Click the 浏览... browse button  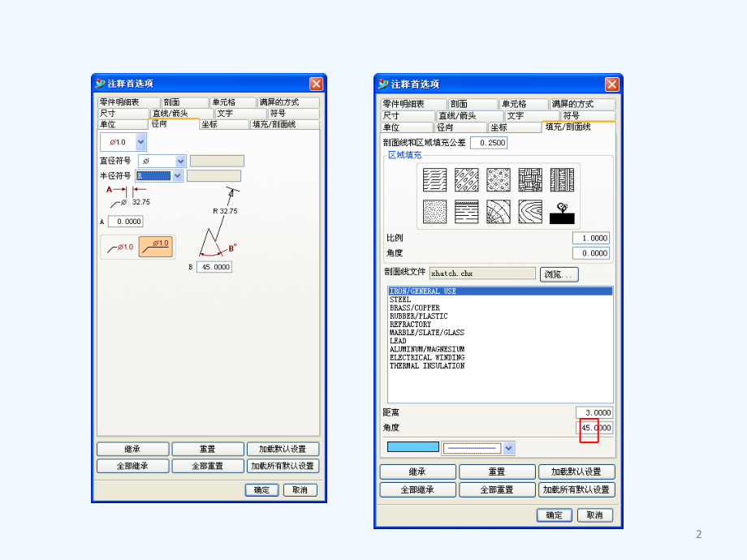[559, 274]
